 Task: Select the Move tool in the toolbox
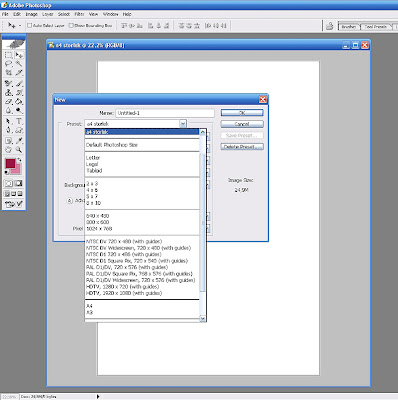click(x=19, y=55)
